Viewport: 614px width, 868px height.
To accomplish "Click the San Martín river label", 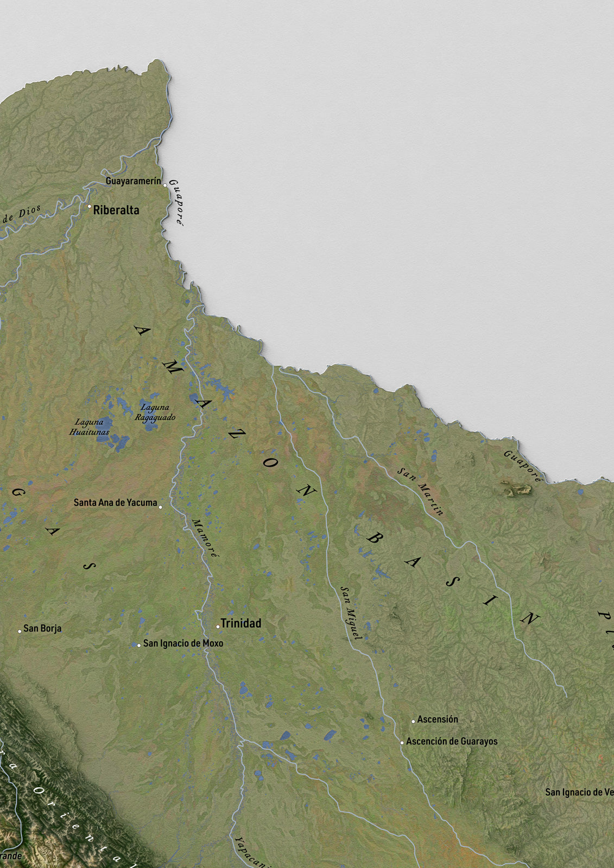I will point(421,491).
